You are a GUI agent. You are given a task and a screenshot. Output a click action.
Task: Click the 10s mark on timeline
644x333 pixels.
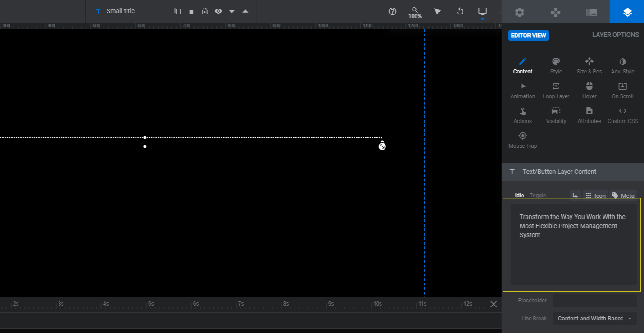click(377, 304)
